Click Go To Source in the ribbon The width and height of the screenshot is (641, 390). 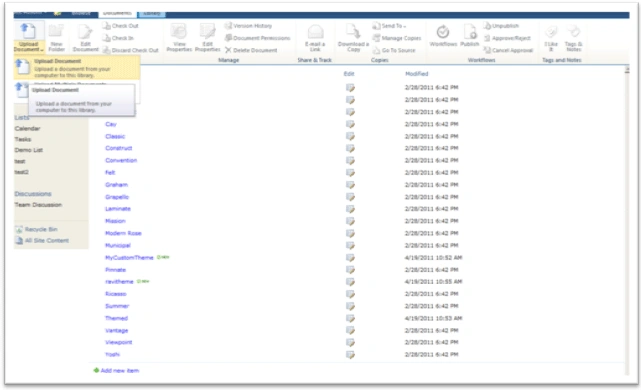pyautogui.click(x=394, y=50)
